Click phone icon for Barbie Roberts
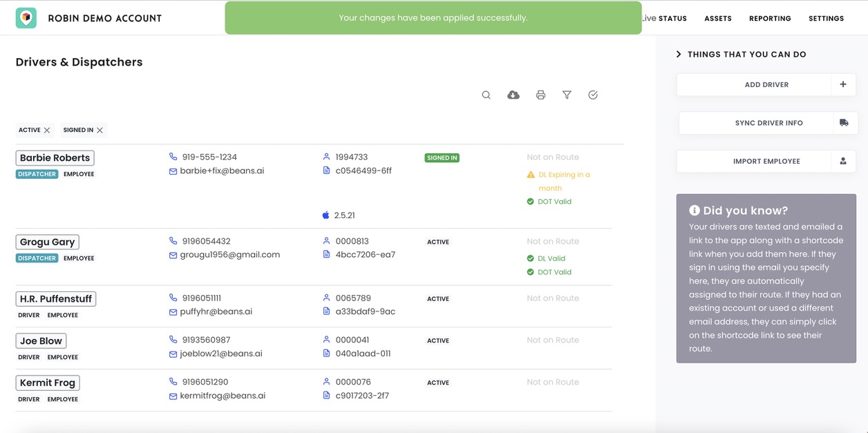 173,157
